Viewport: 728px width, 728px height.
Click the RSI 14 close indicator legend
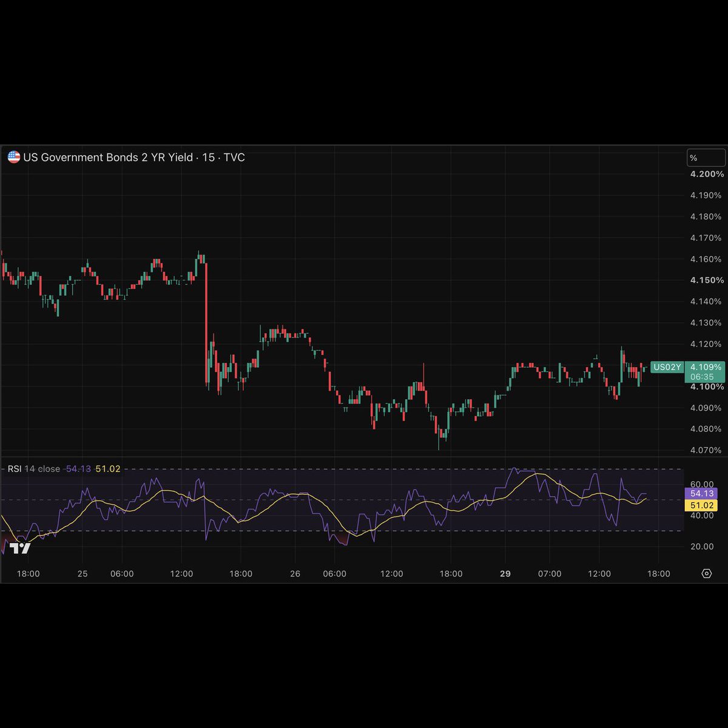(x=33, y=468)
